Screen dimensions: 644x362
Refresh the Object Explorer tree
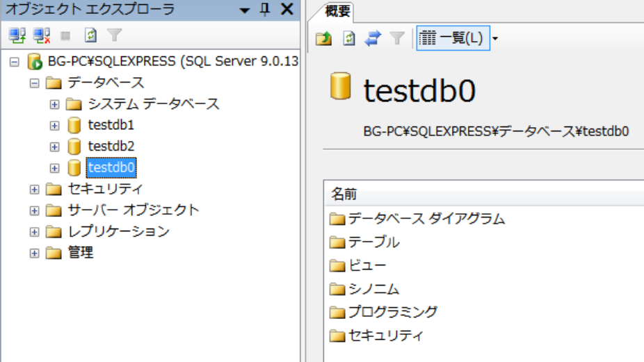[90, 35]
